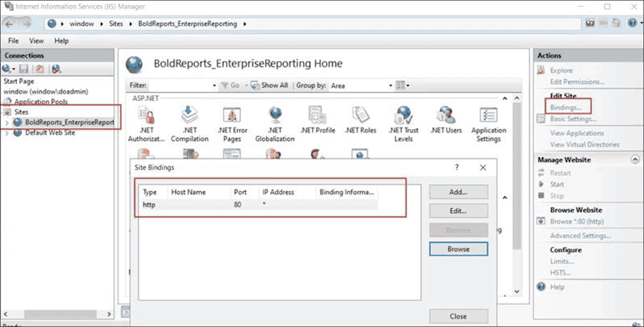Click Browse button in Site Bindings
The height and width of the screenshot is (327, 644).
pyautogui.click(x=458, y=249)
